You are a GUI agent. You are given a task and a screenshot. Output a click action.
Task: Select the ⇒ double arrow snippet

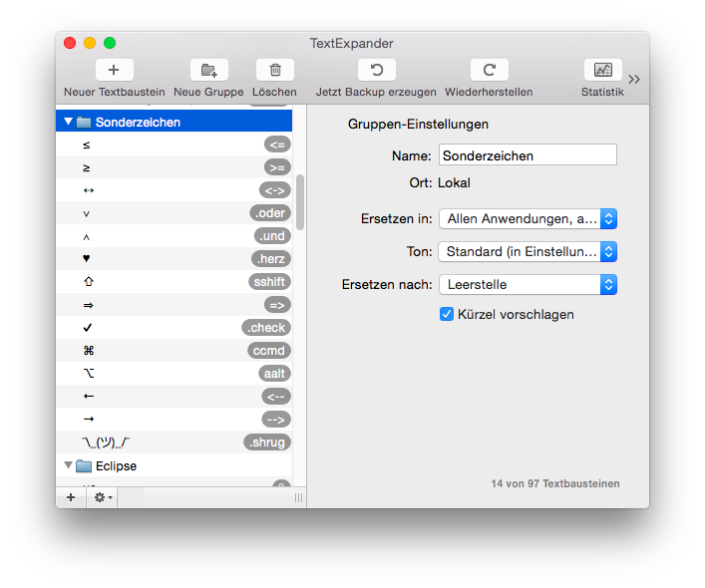(x=174, y=305)
